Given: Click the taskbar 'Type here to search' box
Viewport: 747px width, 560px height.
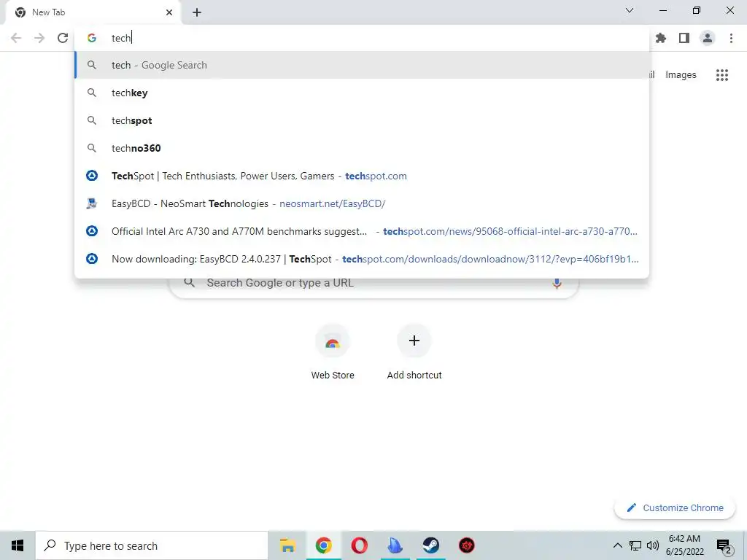Looking at the screenshot, I should [152, 545].
